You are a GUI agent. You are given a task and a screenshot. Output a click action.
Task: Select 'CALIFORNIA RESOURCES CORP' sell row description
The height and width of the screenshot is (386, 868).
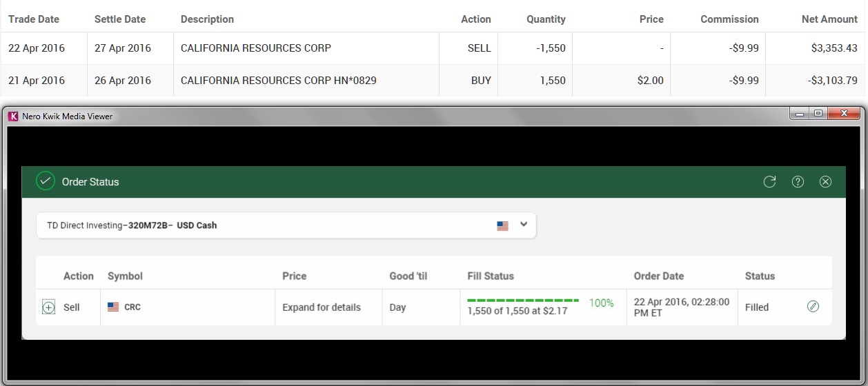pyautogui.click(x=256, y=48)
